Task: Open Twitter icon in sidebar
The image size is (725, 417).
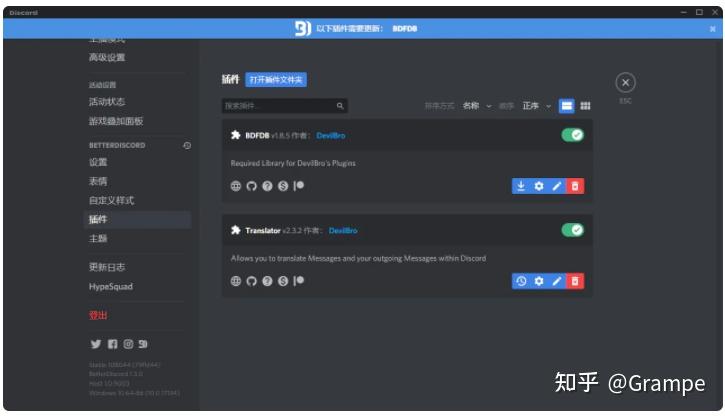Action: [96, 344]
